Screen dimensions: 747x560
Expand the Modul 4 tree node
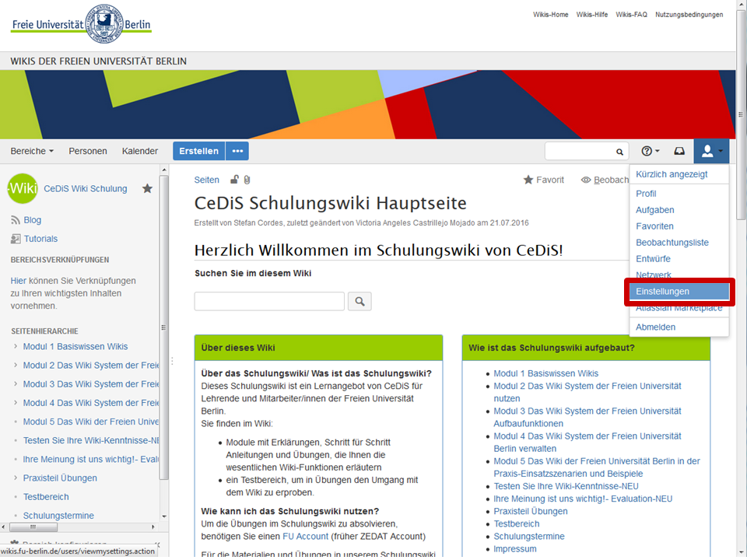click(x=16, y=403)
